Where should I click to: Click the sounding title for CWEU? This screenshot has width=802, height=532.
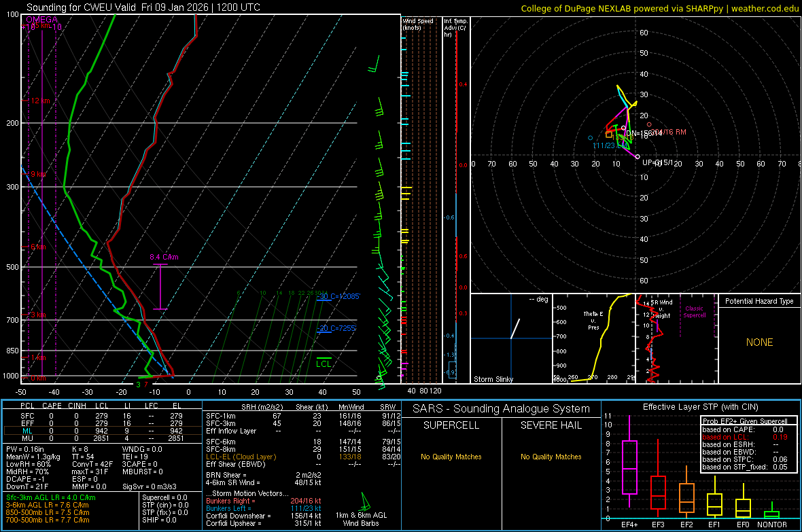[143, 7]
